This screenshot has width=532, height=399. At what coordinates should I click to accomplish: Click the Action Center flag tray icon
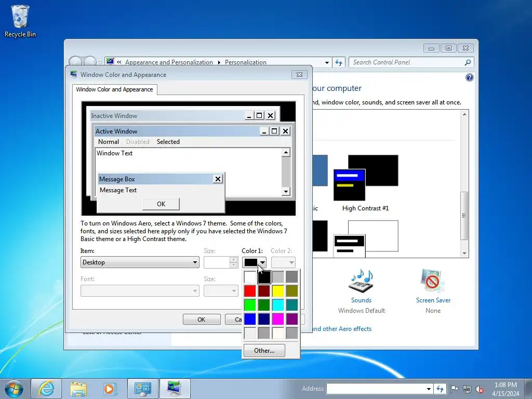454,389
